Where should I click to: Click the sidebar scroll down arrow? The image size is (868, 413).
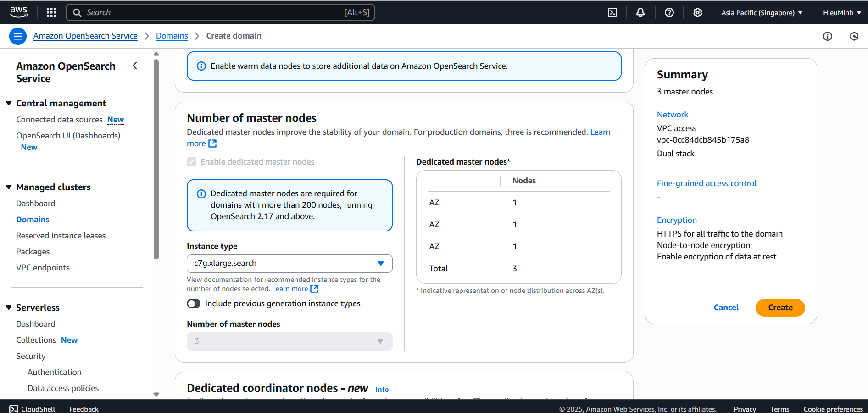point(156,395)
